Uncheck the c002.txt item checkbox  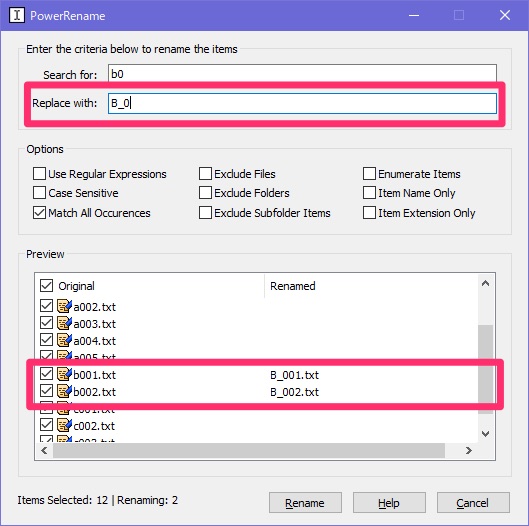[46, 424]
